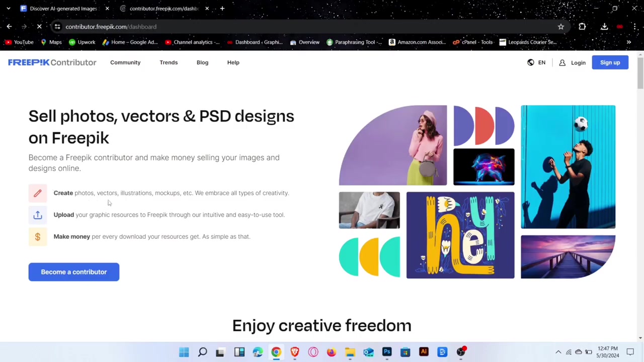Expand the hidden bookmarks chevron
The height and width of the screenshot is (362, 644).
click(x=629, y=42)
